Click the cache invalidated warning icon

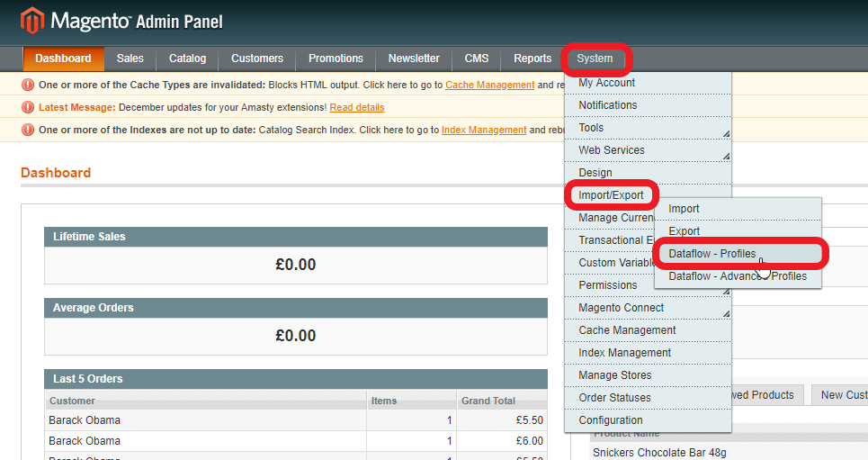(28, 85)
